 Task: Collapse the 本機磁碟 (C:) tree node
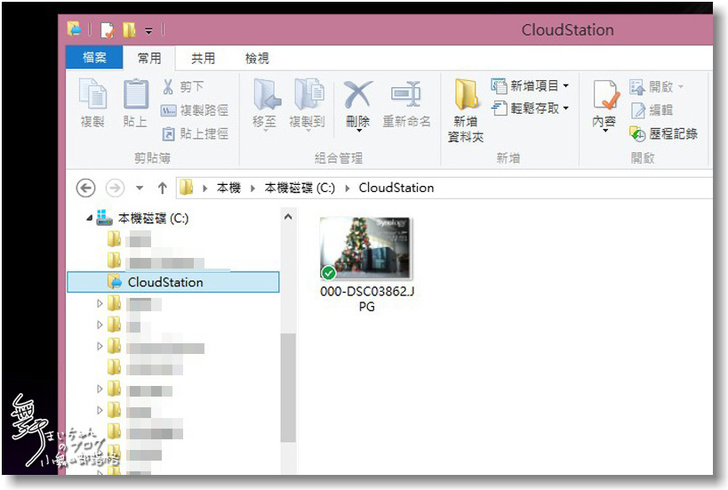pyautogui.click(x=89, y=218)
